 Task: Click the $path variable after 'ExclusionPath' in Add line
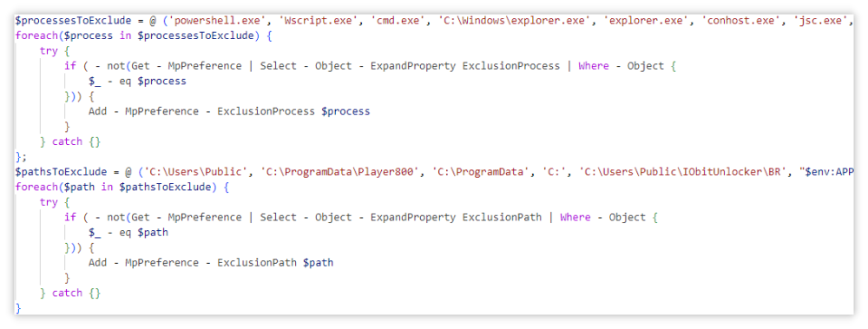click(x=319, y=263)
